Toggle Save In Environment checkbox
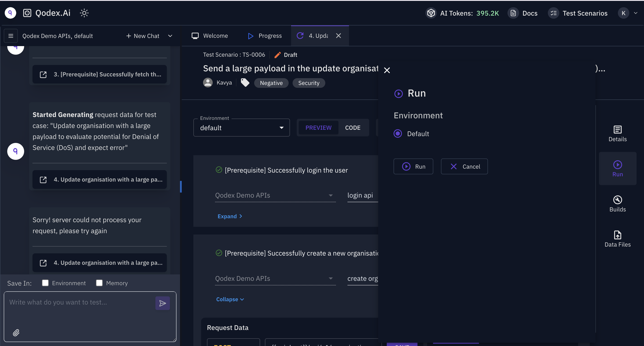Viewport: 644px width, 346px height. 45,283
